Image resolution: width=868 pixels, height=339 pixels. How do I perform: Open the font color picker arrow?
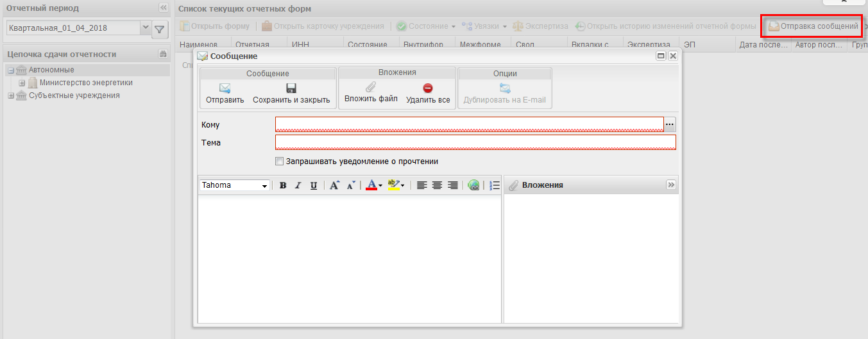(x=380, y=186)
